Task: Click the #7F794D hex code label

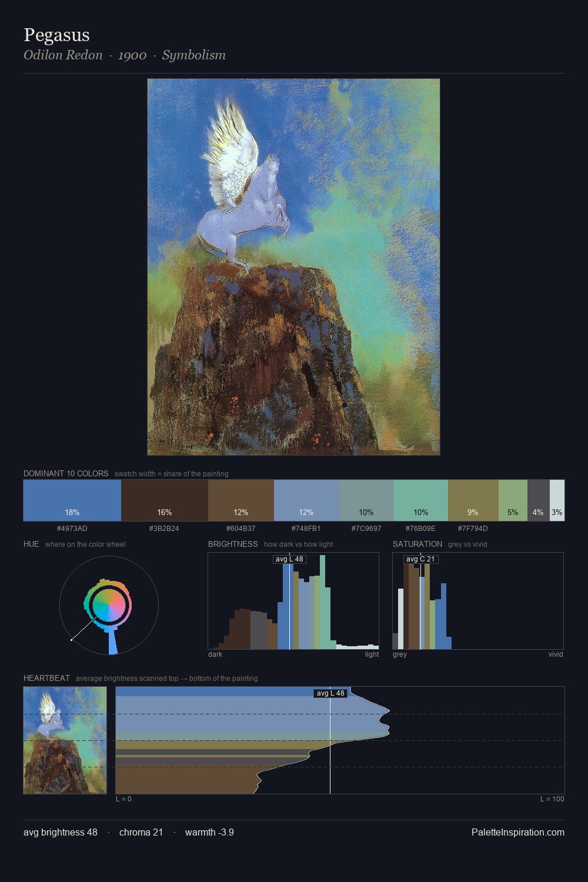Action: [473, 529]
